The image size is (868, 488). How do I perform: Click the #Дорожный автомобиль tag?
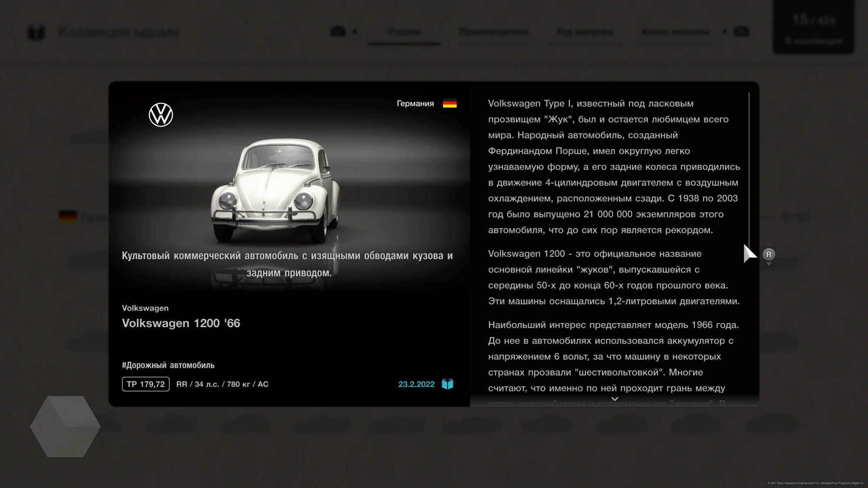click(x=168, y=365)
